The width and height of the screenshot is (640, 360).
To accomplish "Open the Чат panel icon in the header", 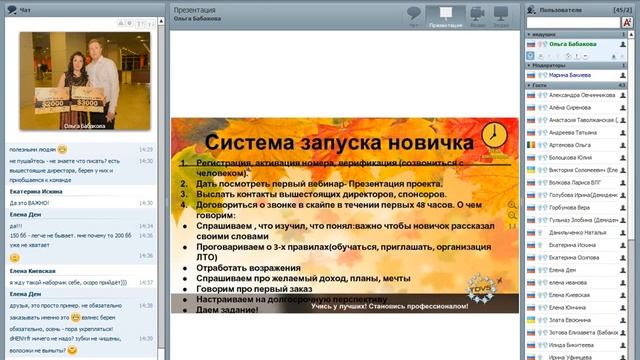I will coord(12,9).
